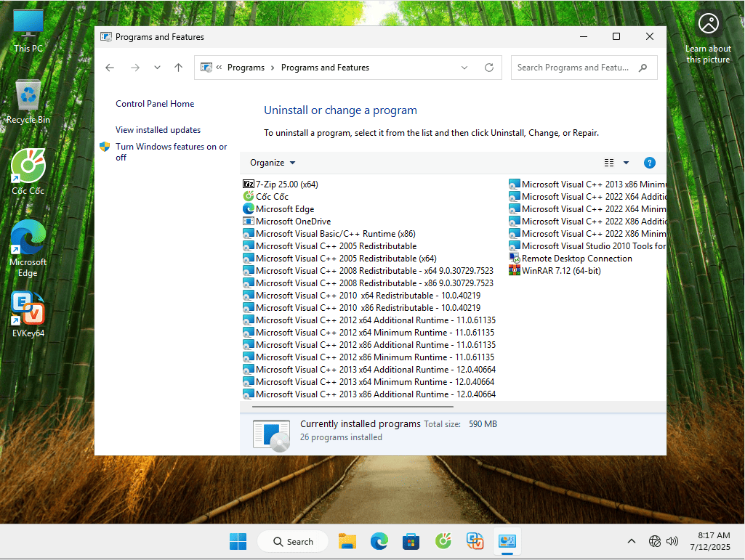Expand the More options view arrow

627,163
